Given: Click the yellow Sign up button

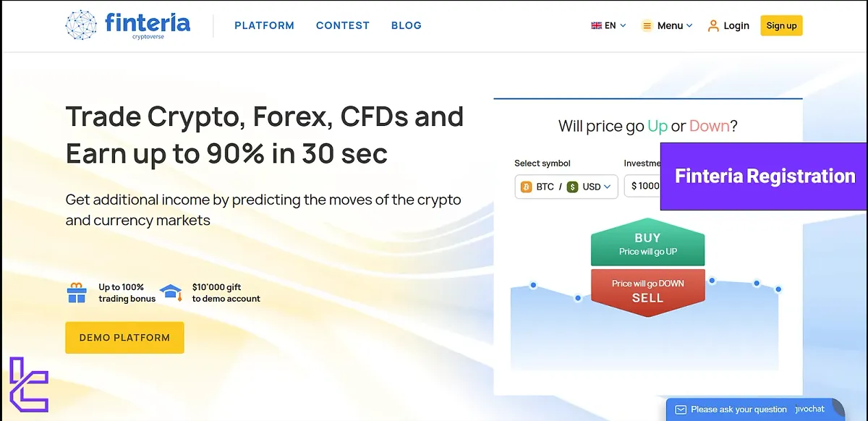Looking at the screenshot, I should (x=781, y=25).
